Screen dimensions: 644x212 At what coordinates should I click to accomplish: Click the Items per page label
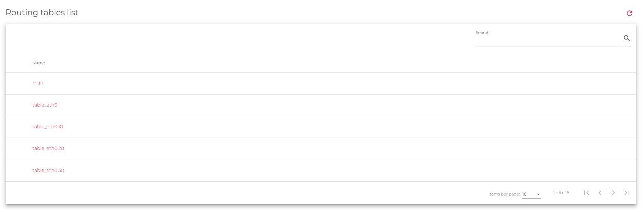coord(504,194)
